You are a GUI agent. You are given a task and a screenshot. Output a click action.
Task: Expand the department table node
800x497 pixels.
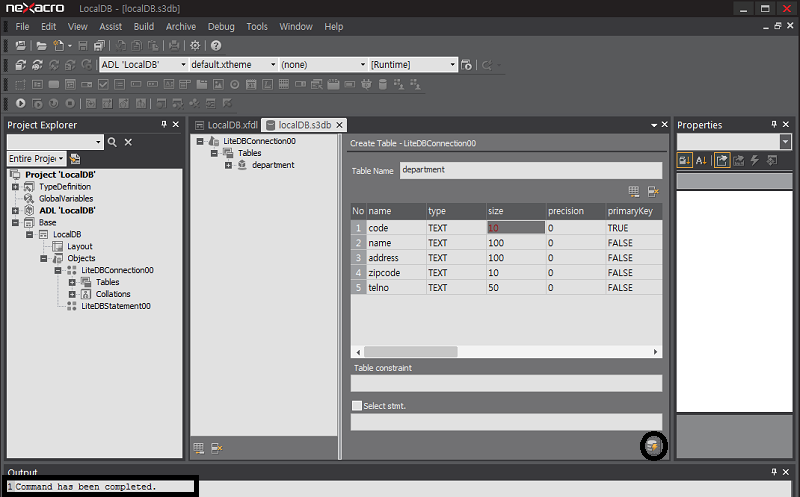pyautogui.click(x=228, y=165)
